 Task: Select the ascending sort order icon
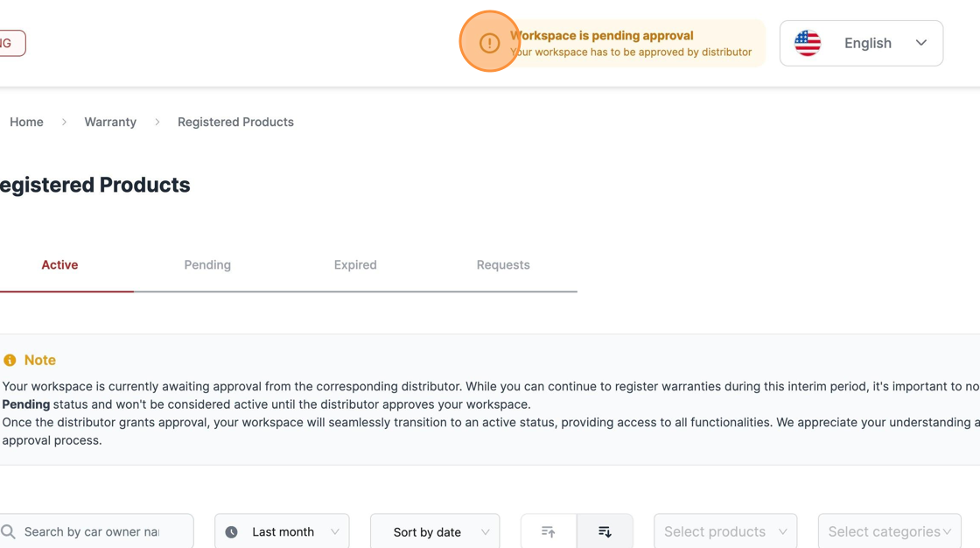[548, 531]
